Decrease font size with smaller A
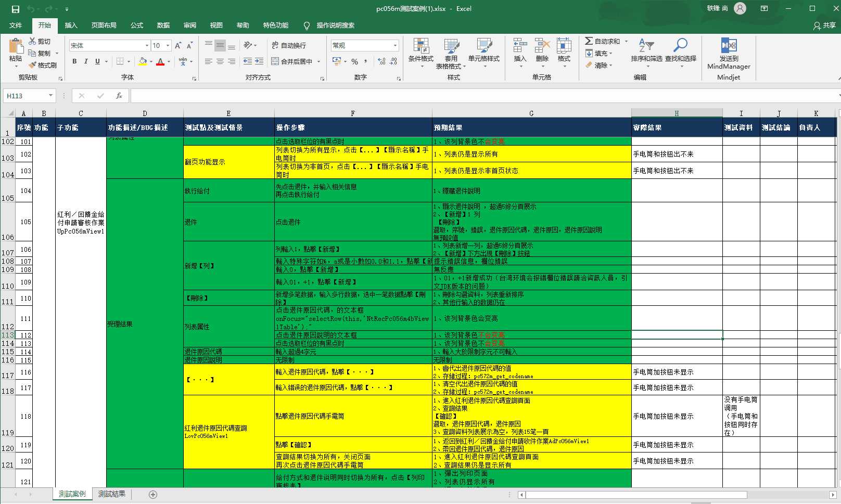This screenshot has width=841, height=504. [190, 46]
